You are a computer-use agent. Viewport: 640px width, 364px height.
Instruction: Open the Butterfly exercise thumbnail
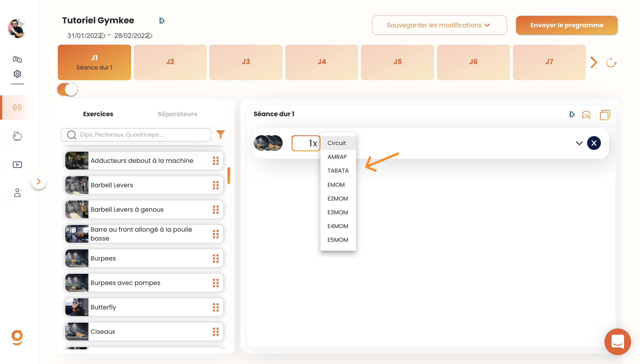(77, 307)
